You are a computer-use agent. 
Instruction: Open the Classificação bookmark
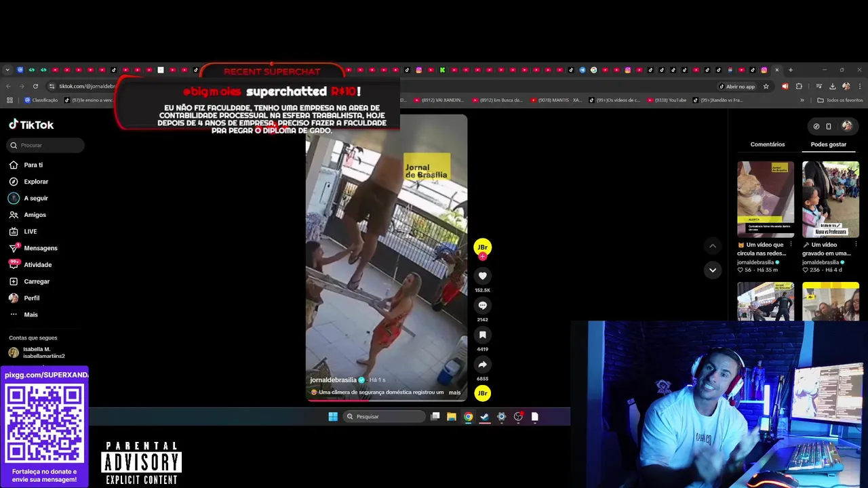pos(41,100)
